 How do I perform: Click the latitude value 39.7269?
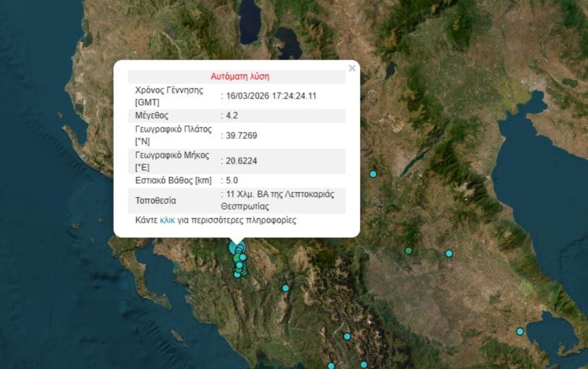[x=241, y=136]
